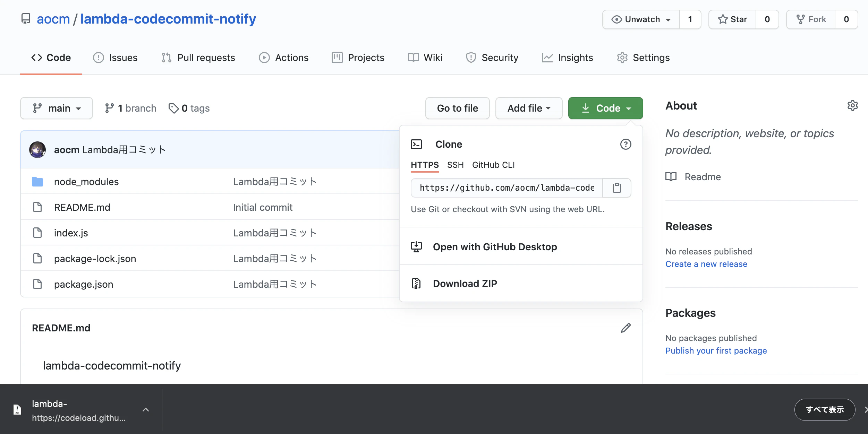
Task: Click the README.md file icon in the file list
Action: (x=37, y=207)
